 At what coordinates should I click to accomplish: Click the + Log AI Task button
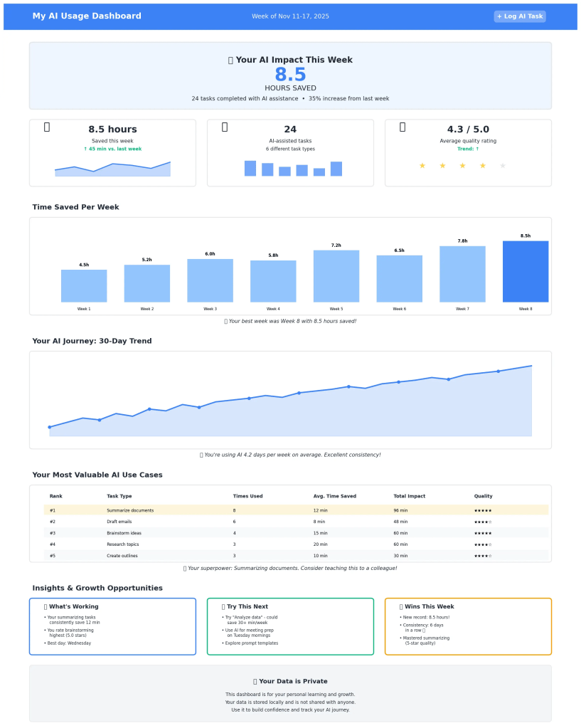pyautogui.click(x=519, y=16)
